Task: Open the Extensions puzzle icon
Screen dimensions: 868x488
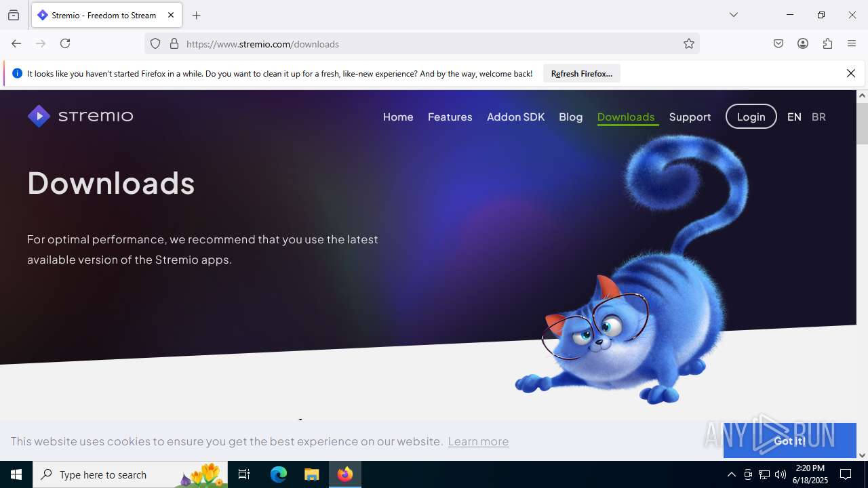Action: tap(827, 43)
